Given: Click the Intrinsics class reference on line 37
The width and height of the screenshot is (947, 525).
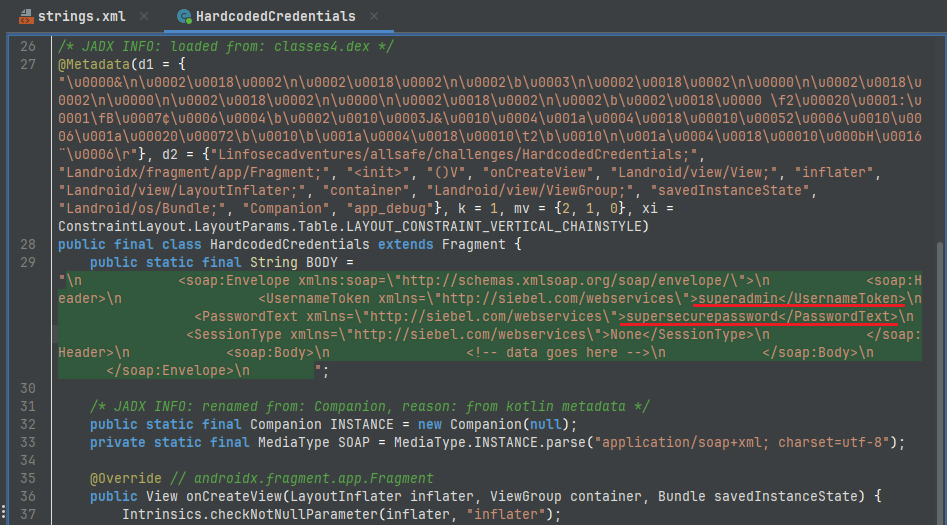Looking at the screenshot, I should (162, 515).
